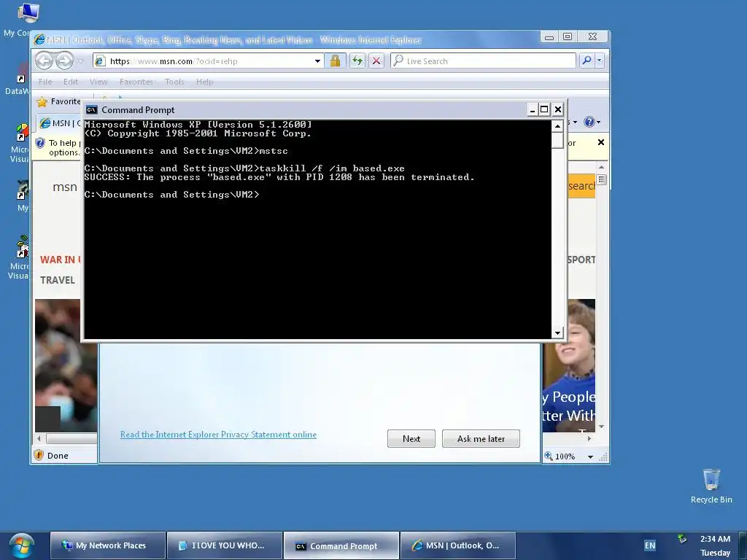Click the magnifier Search button
This screenshot has height=560, width=747.
pos(587,61)
